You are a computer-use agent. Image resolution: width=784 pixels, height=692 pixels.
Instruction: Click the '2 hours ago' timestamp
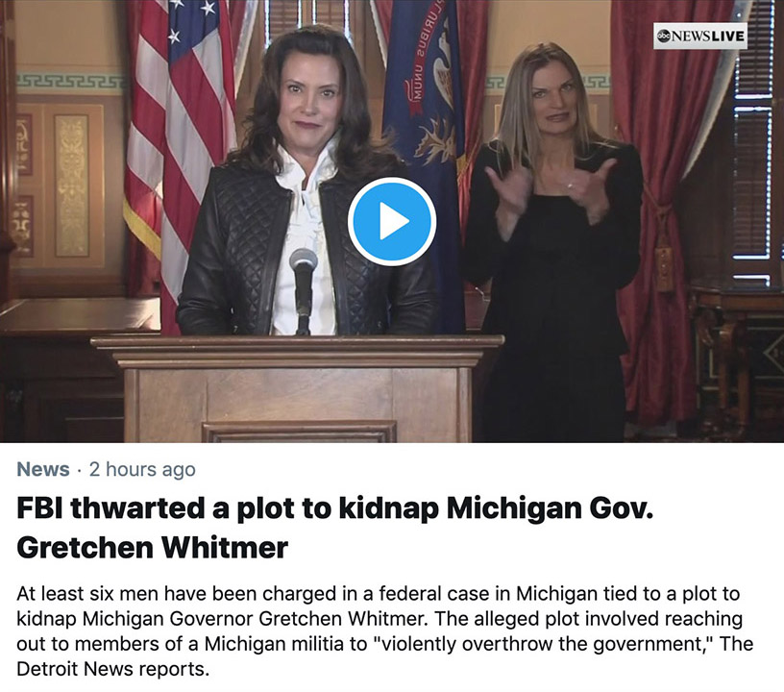pyautogui.click(x=142, y=469)
